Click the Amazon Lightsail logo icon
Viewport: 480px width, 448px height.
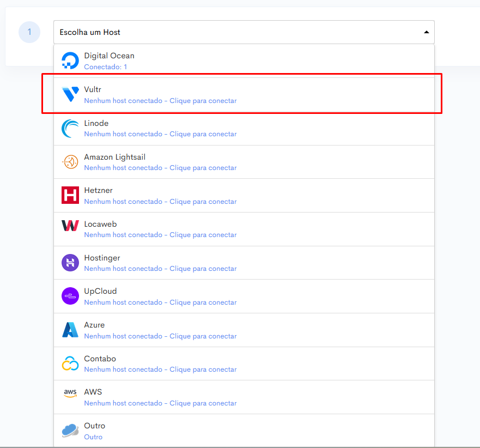point(70,162)
